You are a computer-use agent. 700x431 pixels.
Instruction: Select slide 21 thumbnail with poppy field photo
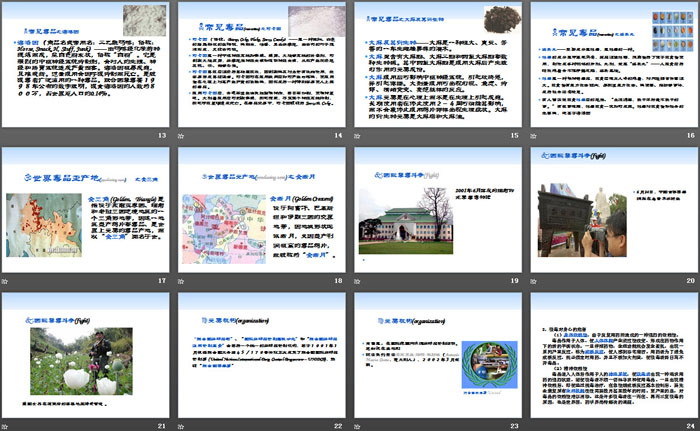point(85,355)
